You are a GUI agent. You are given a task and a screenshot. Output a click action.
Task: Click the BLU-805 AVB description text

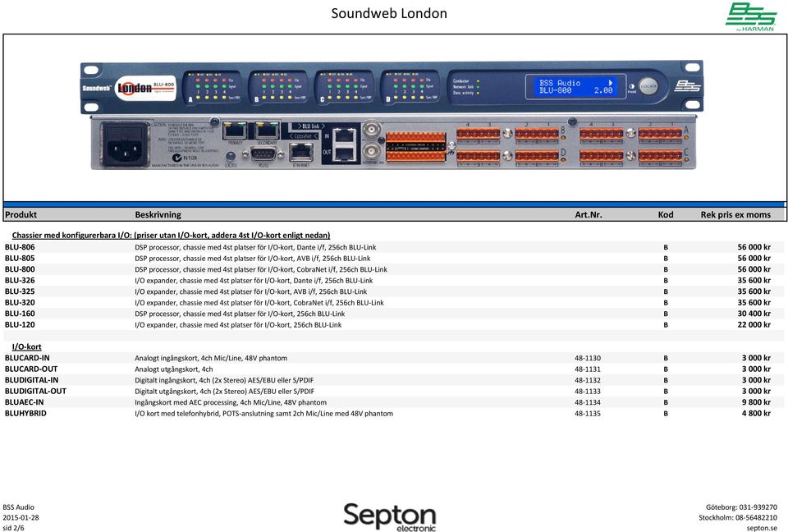coord(252,259)
